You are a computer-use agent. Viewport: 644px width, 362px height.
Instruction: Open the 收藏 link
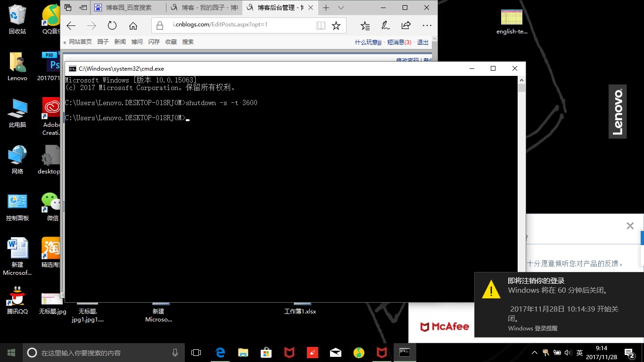tap(171, 42)
